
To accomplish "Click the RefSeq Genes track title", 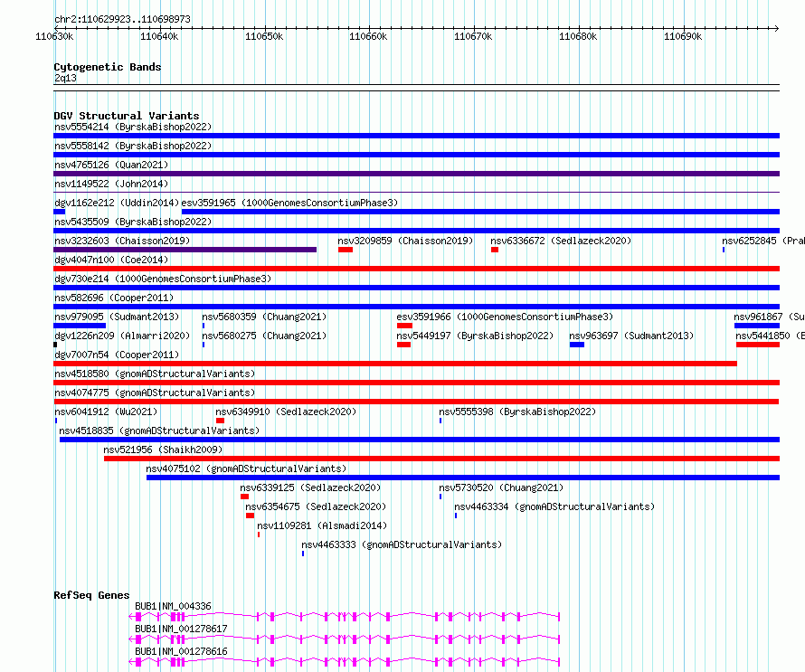I will 91,595.
